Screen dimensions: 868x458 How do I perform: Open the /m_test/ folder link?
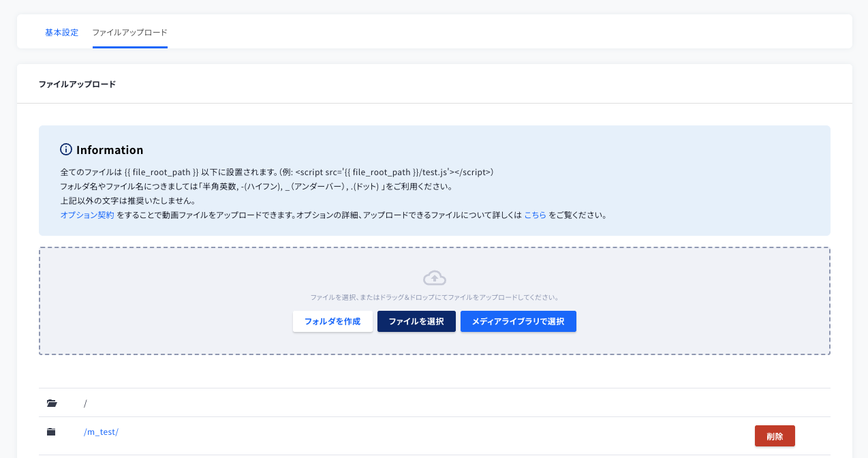(101, 432)
